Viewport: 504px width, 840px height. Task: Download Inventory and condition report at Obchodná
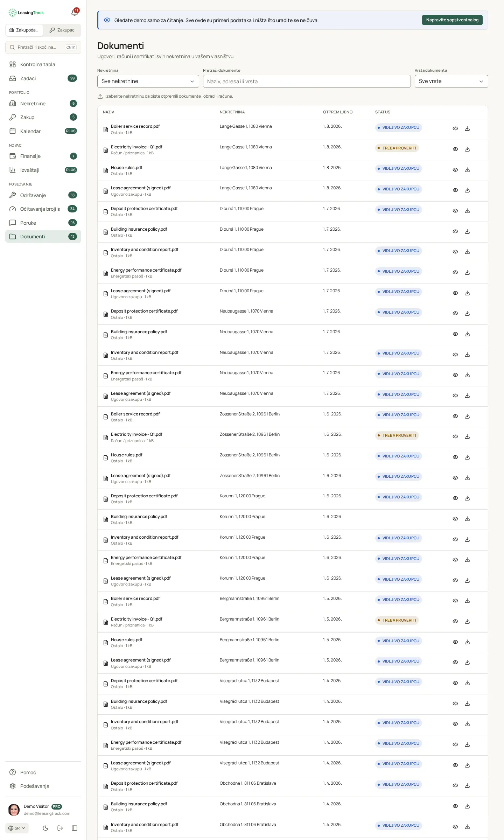(467, 827)
